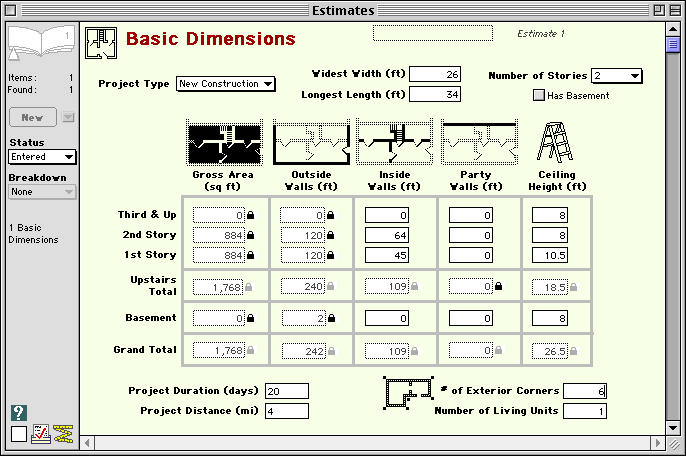Click the Gross Area floor plan icon
This screenshot has width=686, height=456.
[x=224, y=143]
